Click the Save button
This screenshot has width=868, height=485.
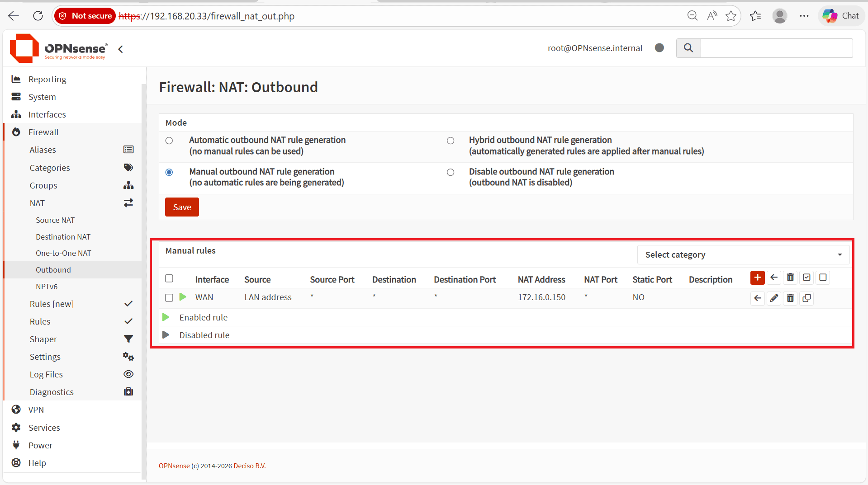[182, 207]
